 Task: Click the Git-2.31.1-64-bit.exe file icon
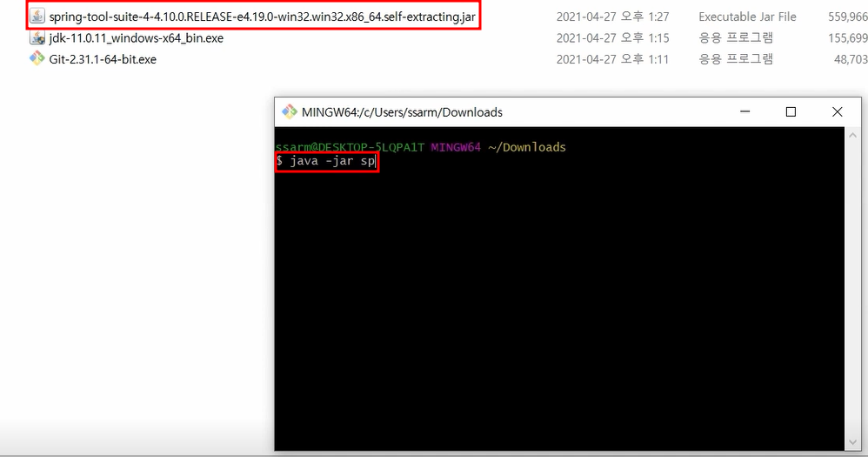(37, 58)
